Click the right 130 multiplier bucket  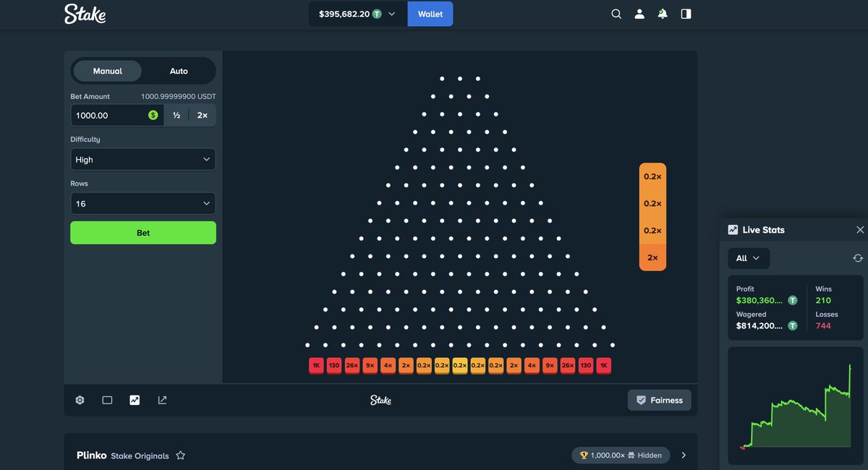[x=586, y=366]
